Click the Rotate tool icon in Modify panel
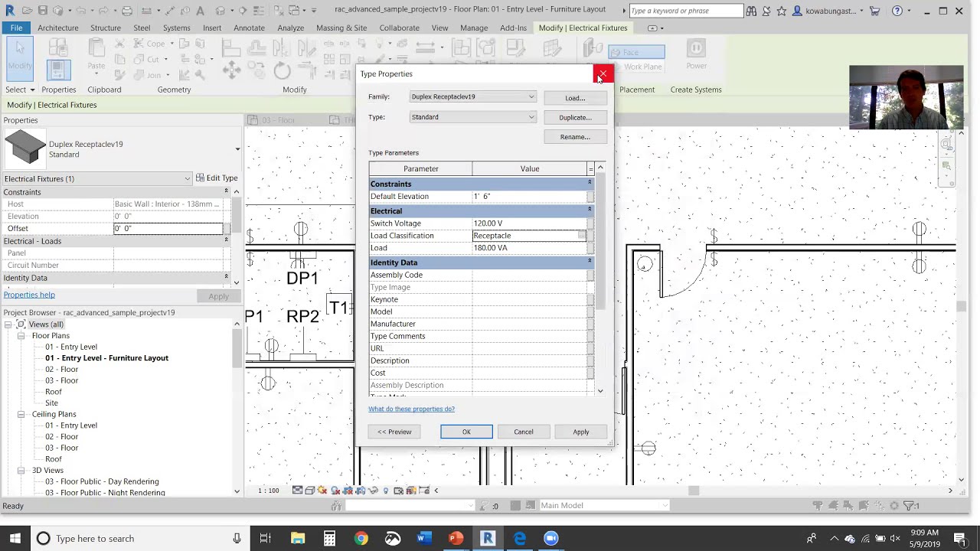The width and height of the screenshot is (980, 551). pyautogui.click(x=282, y=71)
